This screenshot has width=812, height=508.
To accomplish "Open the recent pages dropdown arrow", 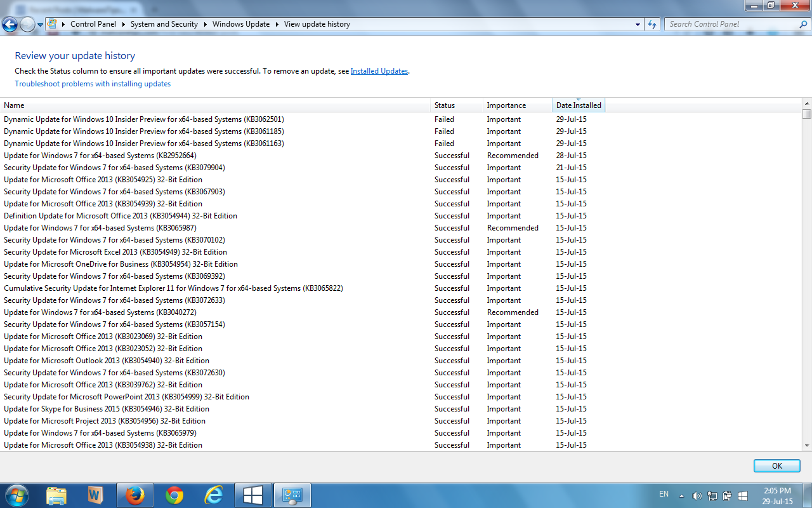I will (x=40, y=25).
